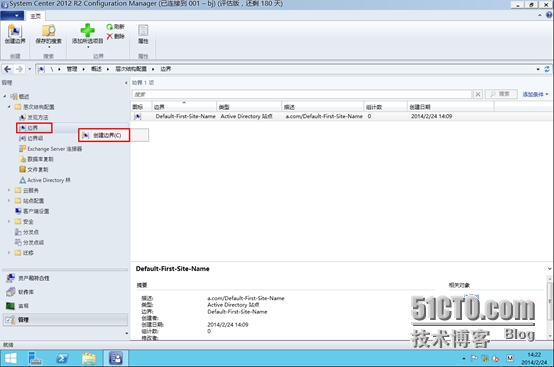Select 分发点组 node in tree
The height and width of the screenshot is (367, 554).
(x=29, y=242)
